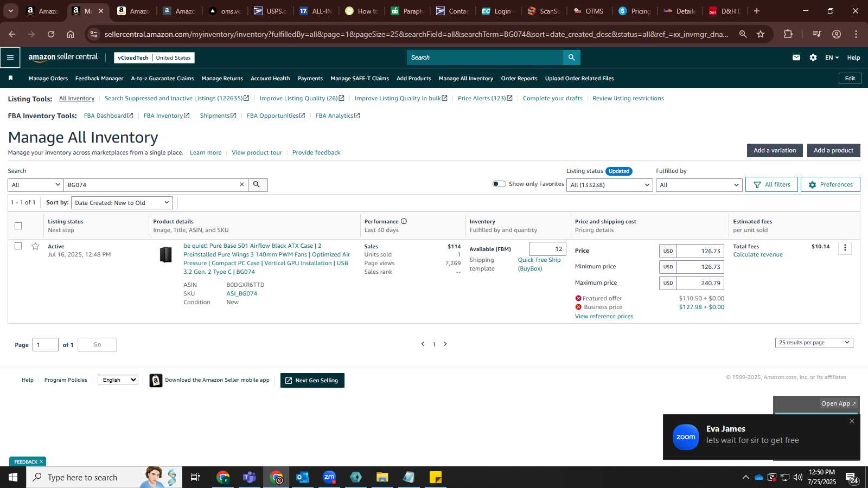Click the available quantity field showing 12
Screen dimensions: 868x488
(x=548, y=249)
